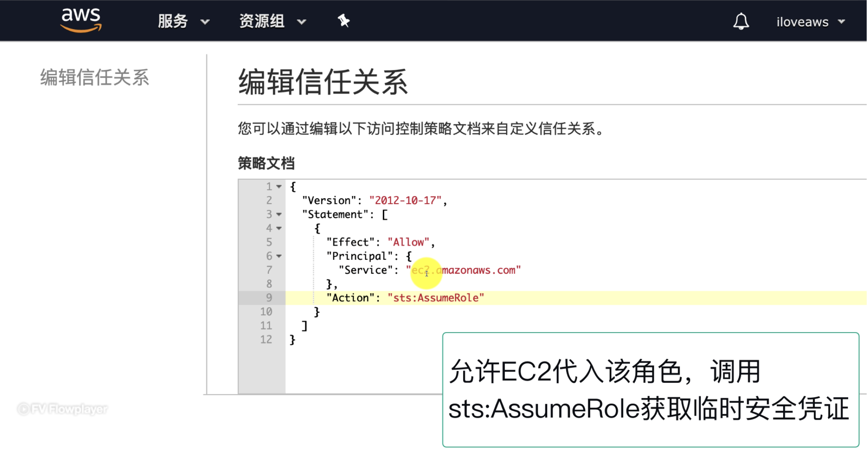
Task: Click the "2012-10-17" version value
Action: tap(405, 200)
